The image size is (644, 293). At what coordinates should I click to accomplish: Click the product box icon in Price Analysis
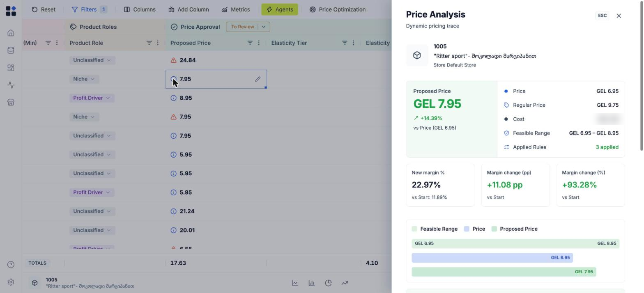tap(417, 55)
